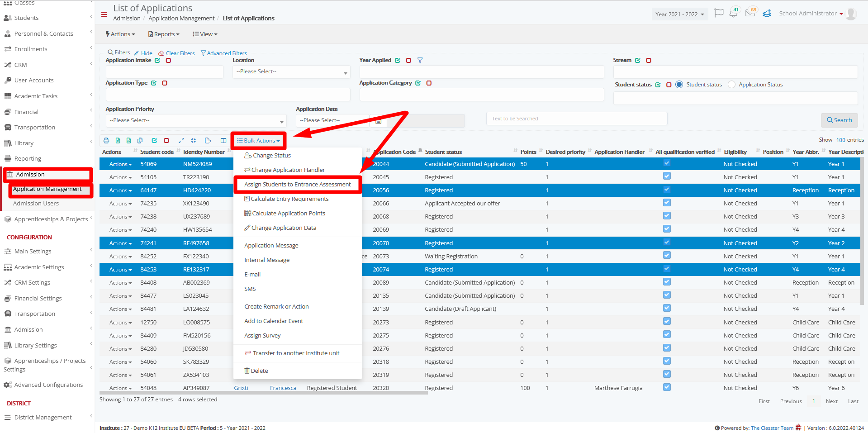Click the blue add-layers icon in header
This screenshot has width=868, height=433.
coord(767,14)
